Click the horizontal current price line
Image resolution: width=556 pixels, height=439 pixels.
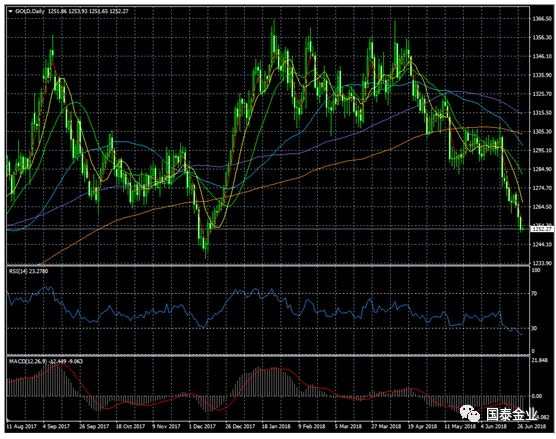coord(268,229)
